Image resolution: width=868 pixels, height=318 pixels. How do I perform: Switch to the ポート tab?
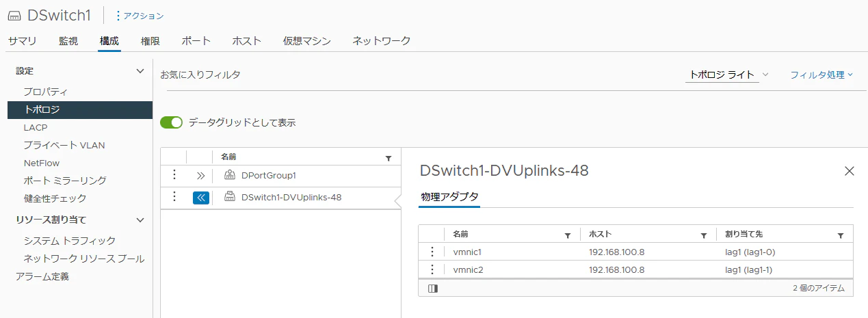click(x=196, y=41)
